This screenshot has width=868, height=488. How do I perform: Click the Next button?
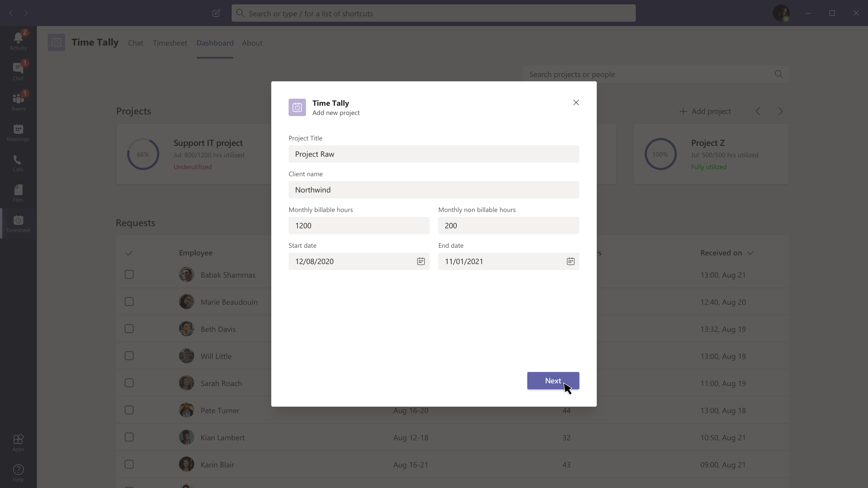(x=553, y=381)
